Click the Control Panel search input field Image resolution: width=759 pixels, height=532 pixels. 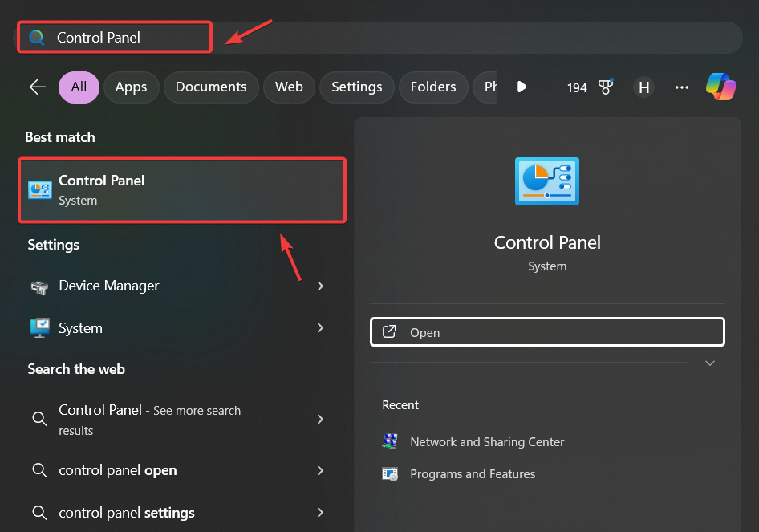[x=378, y=37]
